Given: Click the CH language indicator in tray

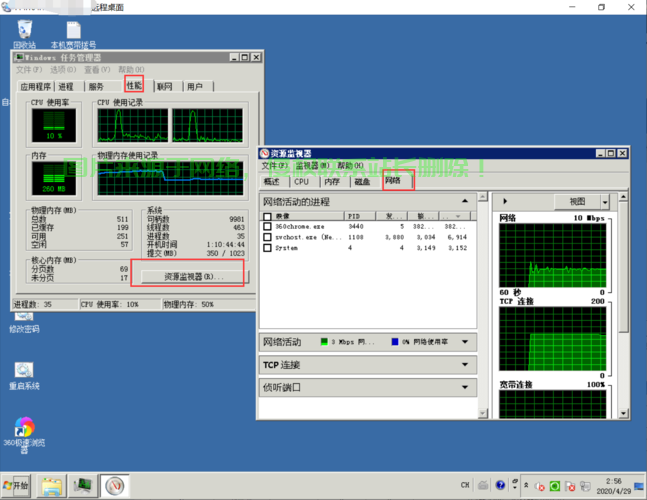Looking at the screenshot, I should (x=465, y=485).
